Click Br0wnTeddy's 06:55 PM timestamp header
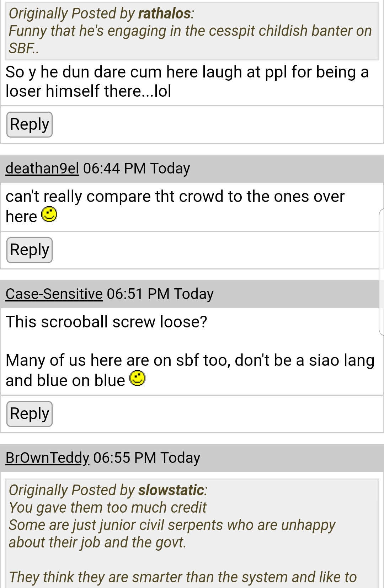 [x=146, y=458]
